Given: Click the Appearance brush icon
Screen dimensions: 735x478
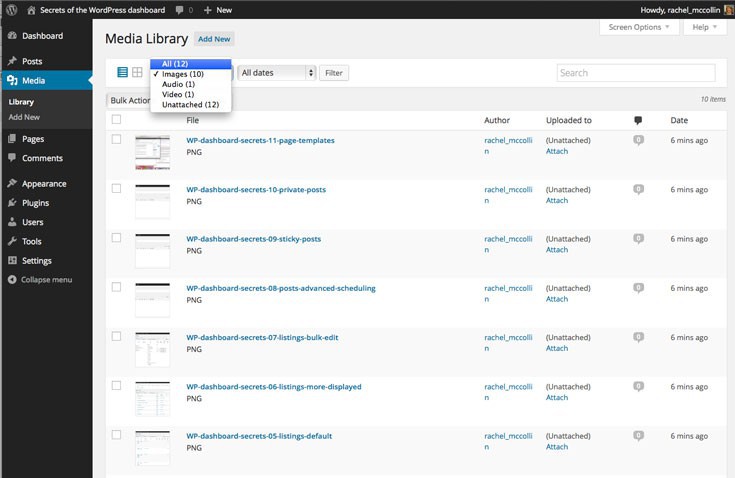Looking at the screenshot, I should coord(12,183).
